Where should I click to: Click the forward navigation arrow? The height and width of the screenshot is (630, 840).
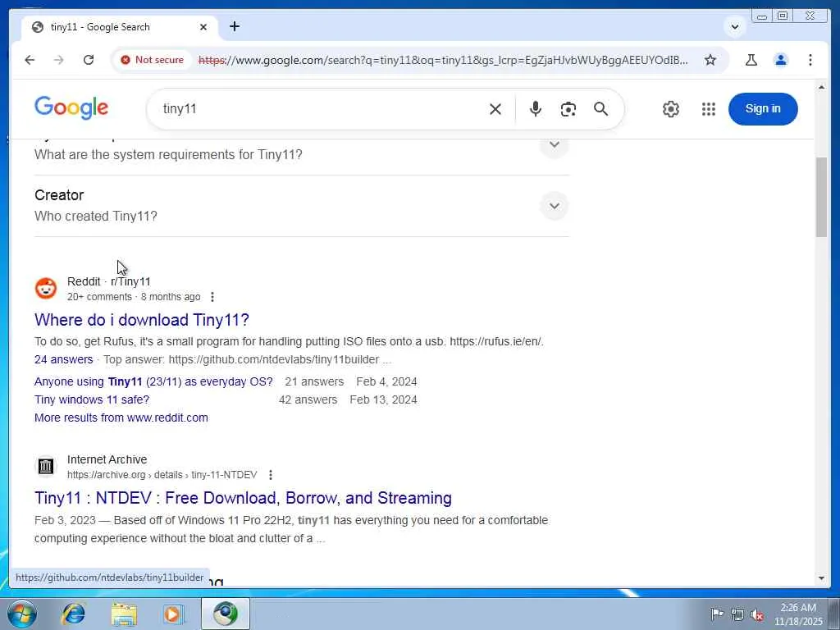tap(59, 60)
